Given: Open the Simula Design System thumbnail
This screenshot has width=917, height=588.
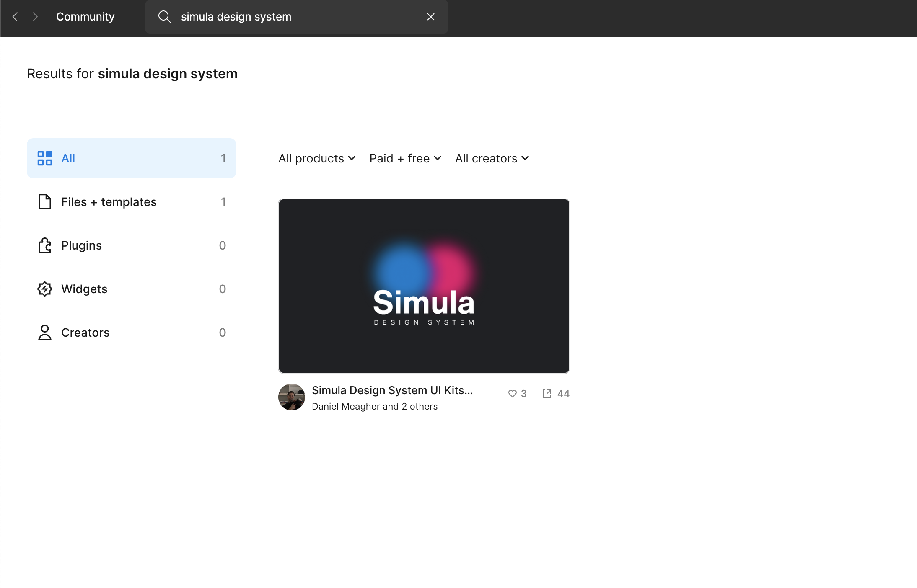Looking at the screenshot, I should (x=424, y=286).
